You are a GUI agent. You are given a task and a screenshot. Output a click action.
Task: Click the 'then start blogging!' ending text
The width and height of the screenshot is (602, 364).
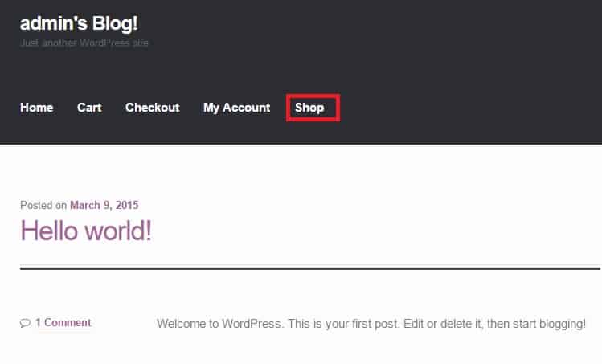(x=536, y=324)
